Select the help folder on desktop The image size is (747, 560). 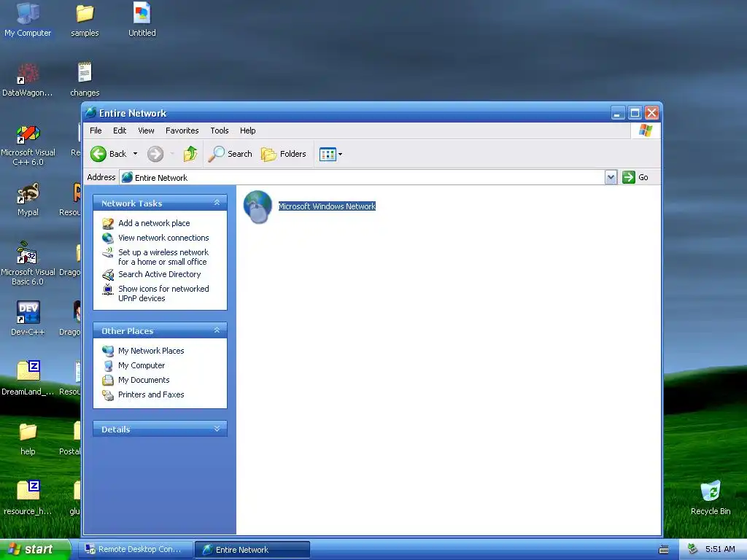[28, 439]
